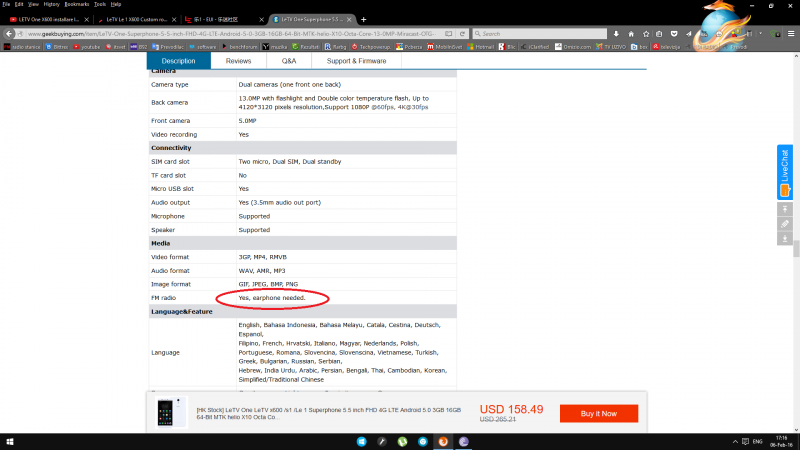Open benchforum bookmark

(239, 47)
